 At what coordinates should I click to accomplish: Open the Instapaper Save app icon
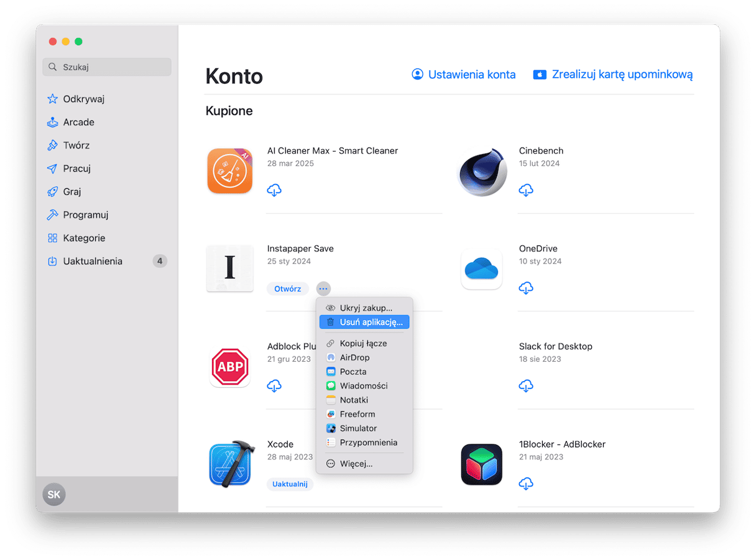230,268
